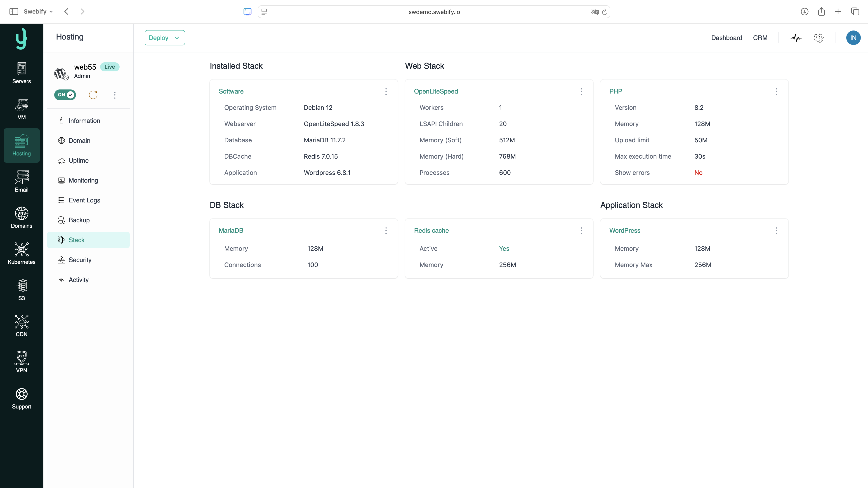Click the browser share icon
The height and width of the screenshot is (488, 868).
click(821, 12)
